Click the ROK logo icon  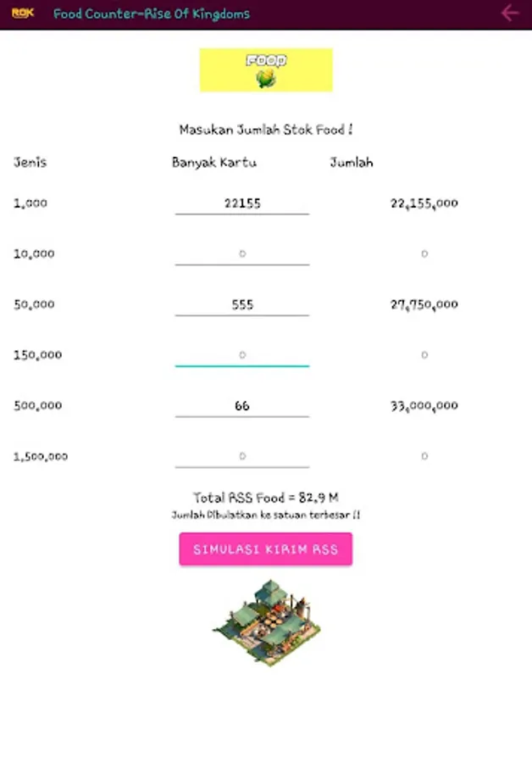(x=22, y=14)
